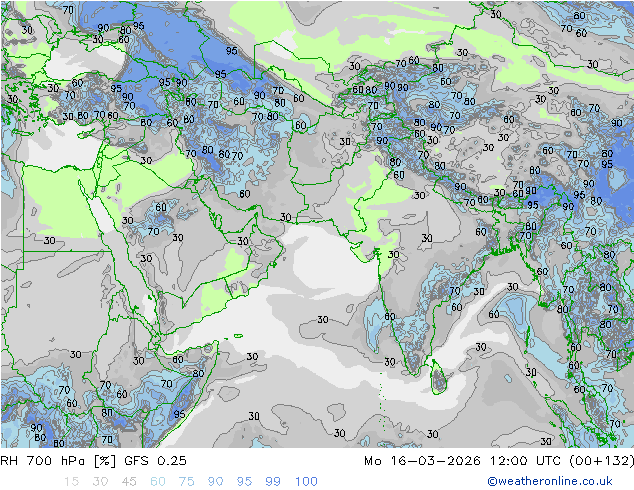The height and width of the screenshot is (490, 634).
Task: Click legend value 60 in the bottom scale
Action: 158,481
